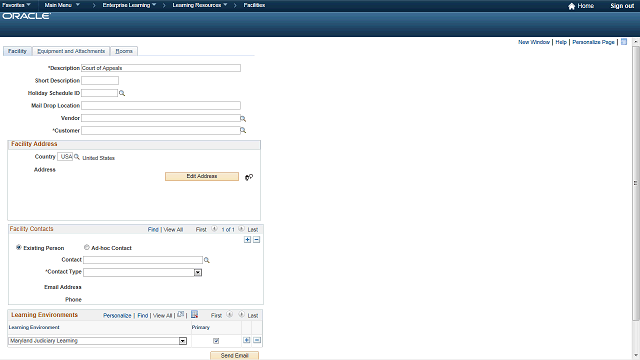Expand Enterprise Learning breadcrumb menu

click(x=129, y=5)
